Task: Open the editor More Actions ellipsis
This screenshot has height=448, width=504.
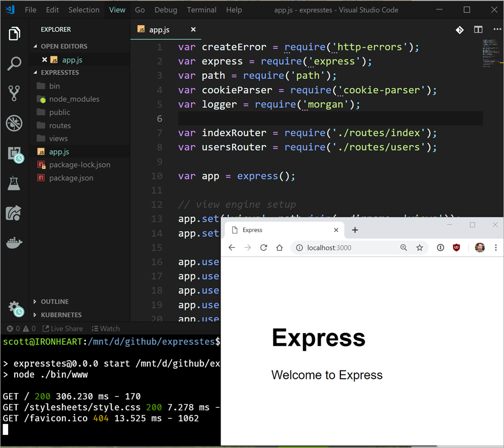Action: (497, 29)
